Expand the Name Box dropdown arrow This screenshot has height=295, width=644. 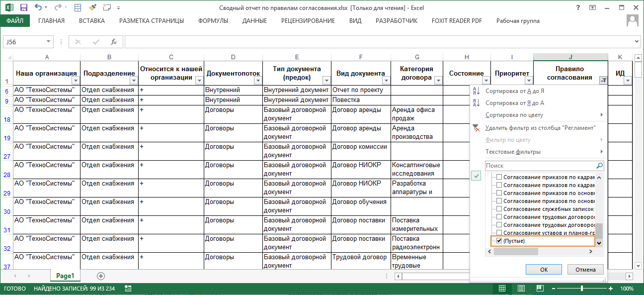pyautogui.click(x=48, y=42)
